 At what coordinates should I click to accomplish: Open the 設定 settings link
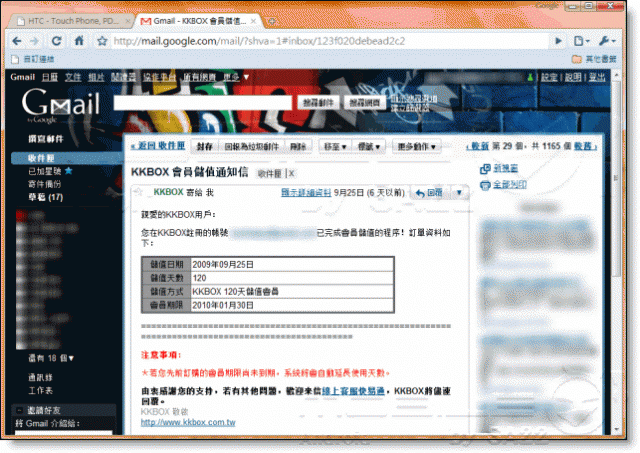pyautogui.click(x=549, y=77)
